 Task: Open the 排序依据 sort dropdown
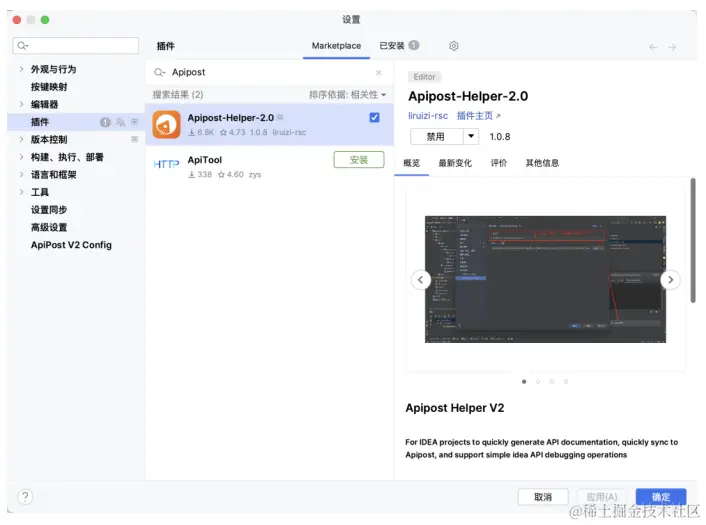347,95
